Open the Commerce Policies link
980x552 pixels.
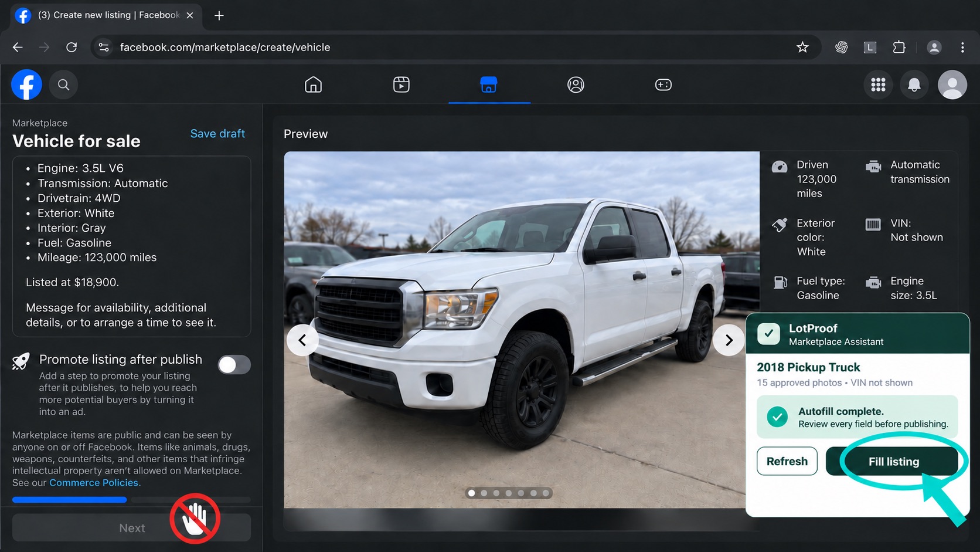click(94, 483)
